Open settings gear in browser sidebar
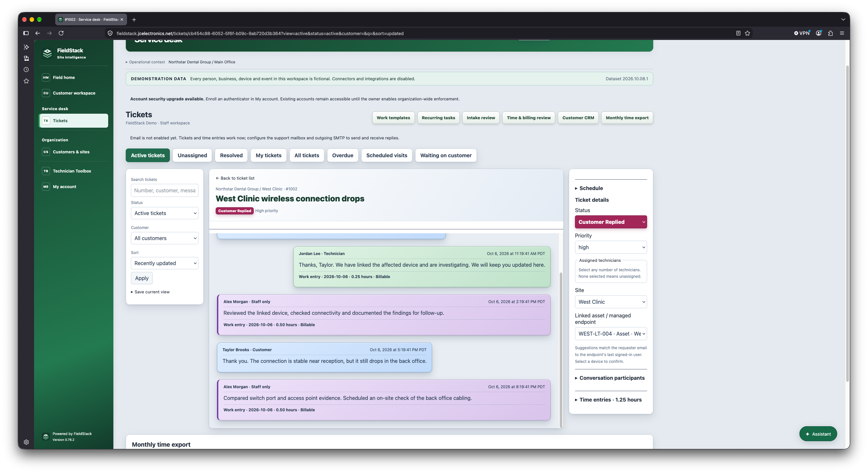The image size is (868, 473). [26, 442]
